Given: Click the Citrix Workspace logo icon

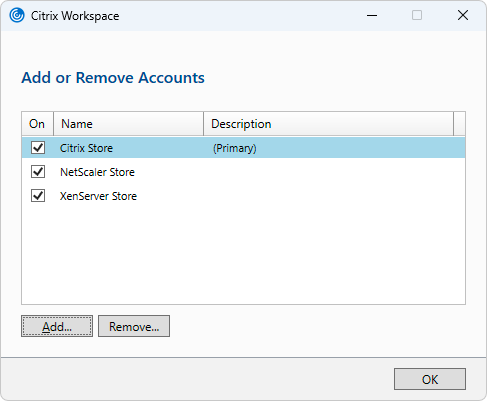Looking at the screenshot, I should pos(17,15).
